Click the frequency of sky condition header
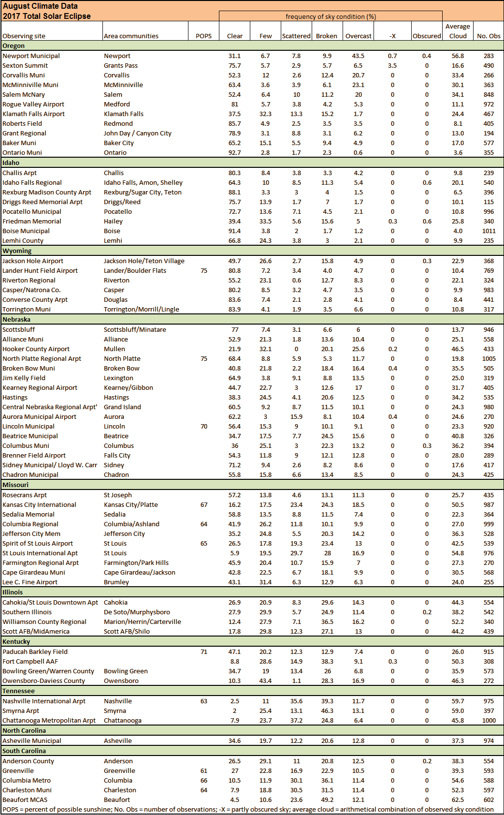Image resolution: width=504 pixels, height=815 pixels. click(331, 16)
